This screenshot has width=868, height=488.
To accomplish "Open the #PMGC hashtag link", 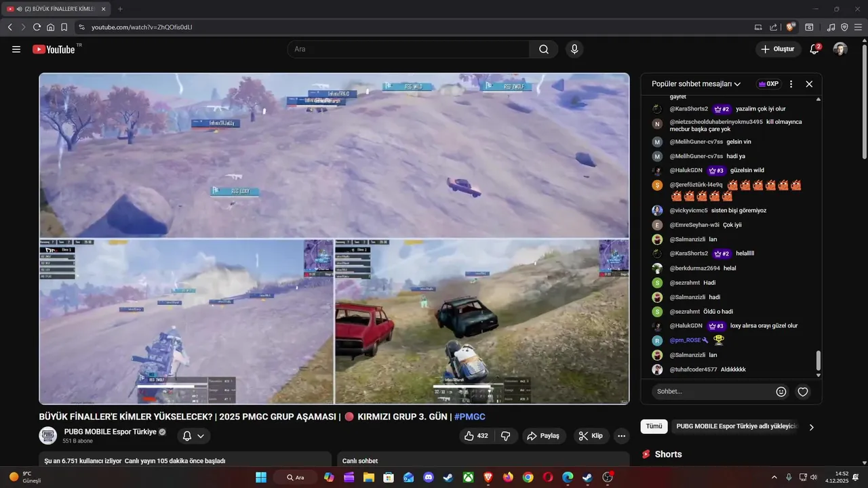I will 470,417.
